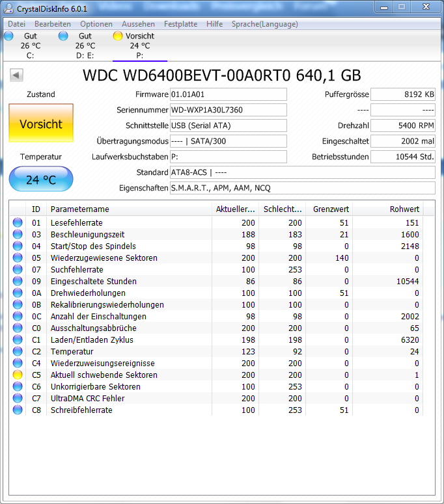444x504 pixels.
Task: Click yellow orb of Aktuell schwebende Sektoren
Action: click(x=18, y=375)
